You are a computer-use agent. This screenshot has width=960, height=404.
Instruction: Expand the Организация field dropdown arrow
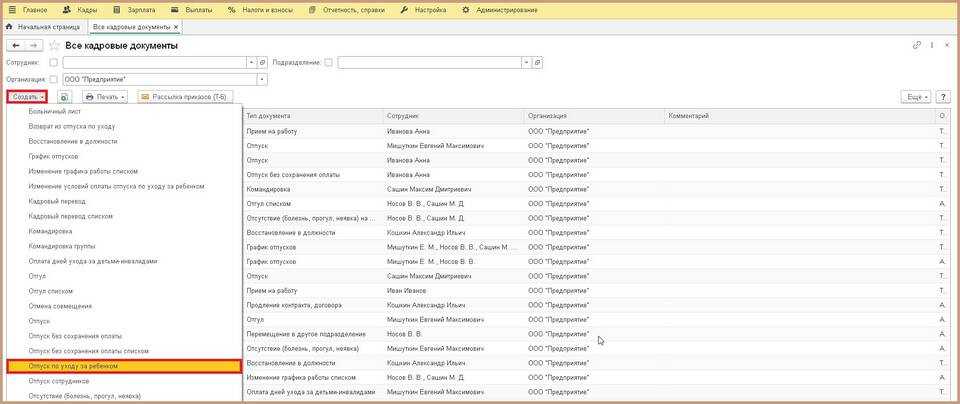[x=263, y=80]
